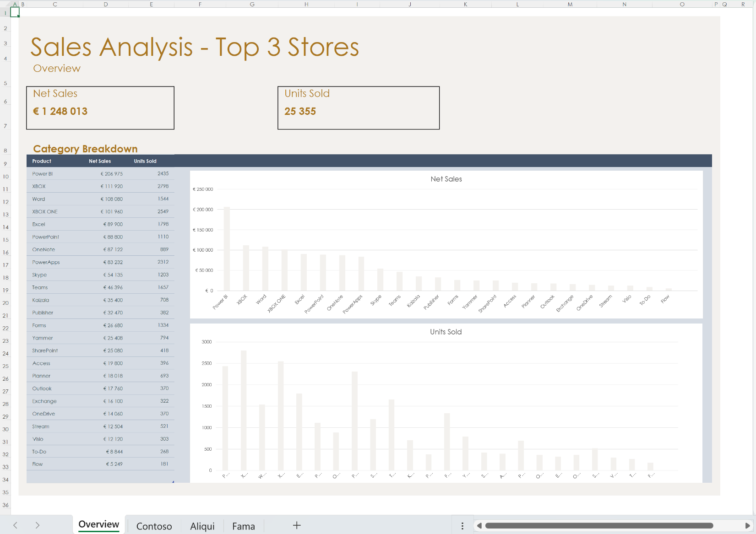Select column M header
756x534 pixels.
click(x=570, y=4)
